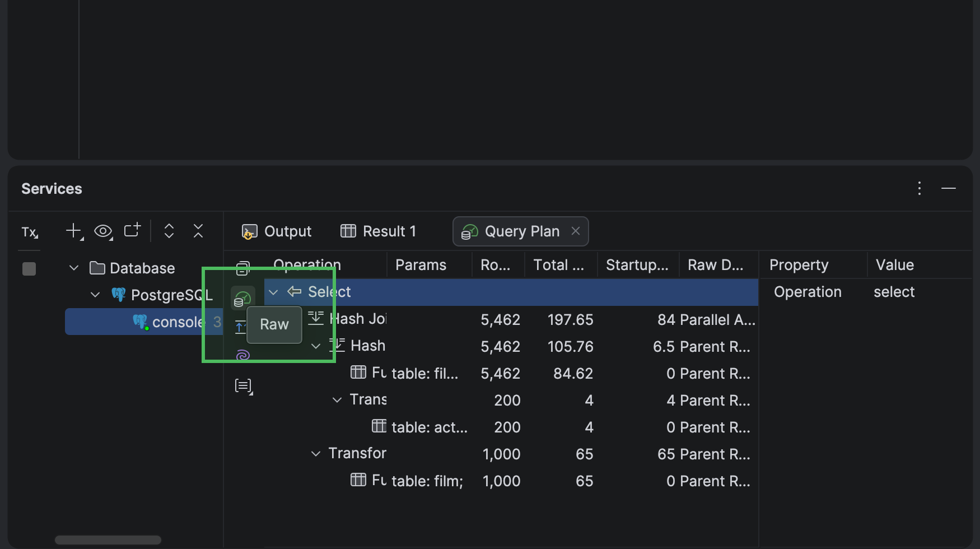The image size is (980, 549).
Task: Open the Tx transaction mode menu
Action: pyautogui.click(x=30, y=232)
